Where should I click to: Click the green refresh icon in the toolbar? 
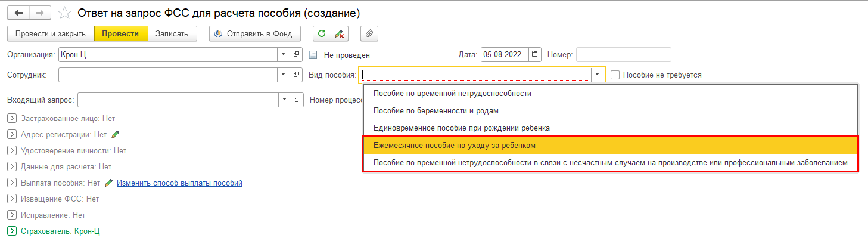click(322, 34)
